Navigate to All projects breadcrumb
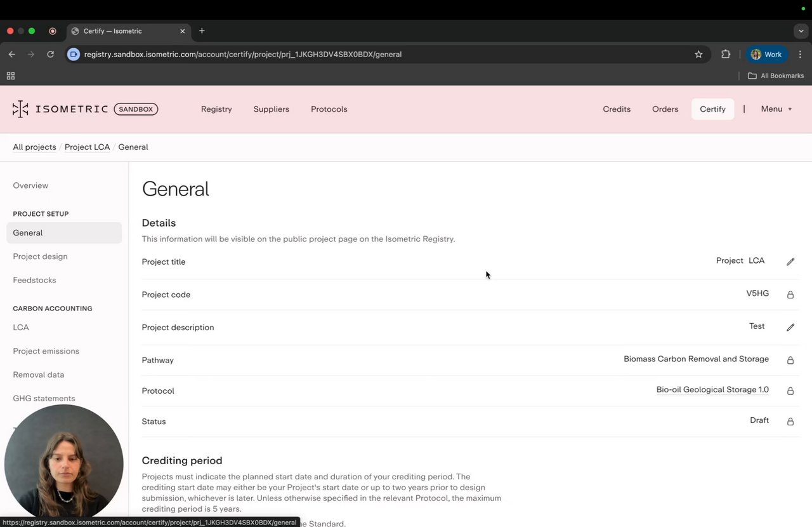The width and height of the screenshot is (812, 527). pos(34,147)
